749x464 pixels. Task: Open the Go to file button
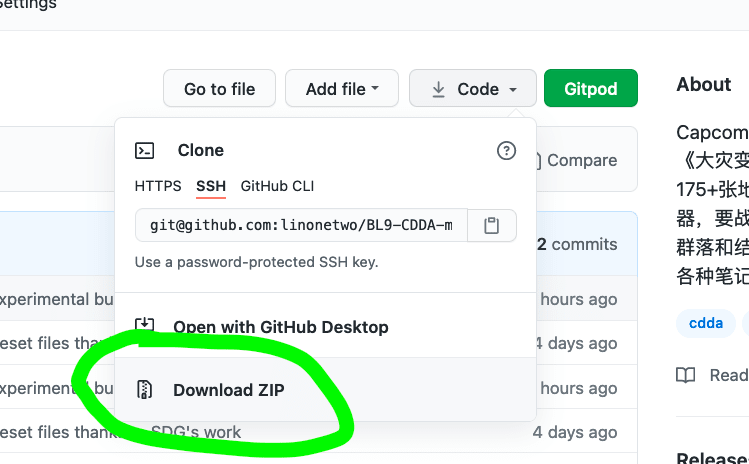[219, 88]
